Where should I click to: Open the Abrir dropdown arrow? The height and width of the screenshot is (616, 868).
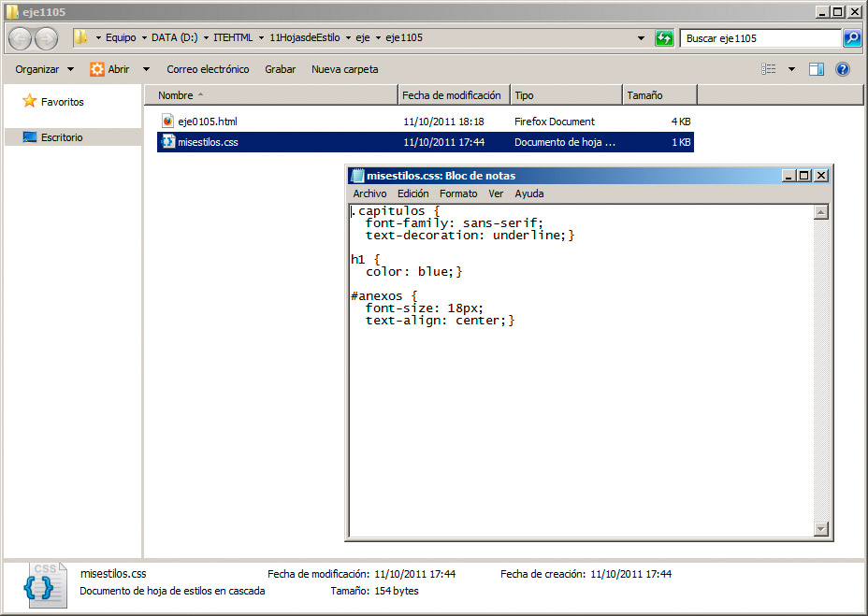[x=146, y=69]
